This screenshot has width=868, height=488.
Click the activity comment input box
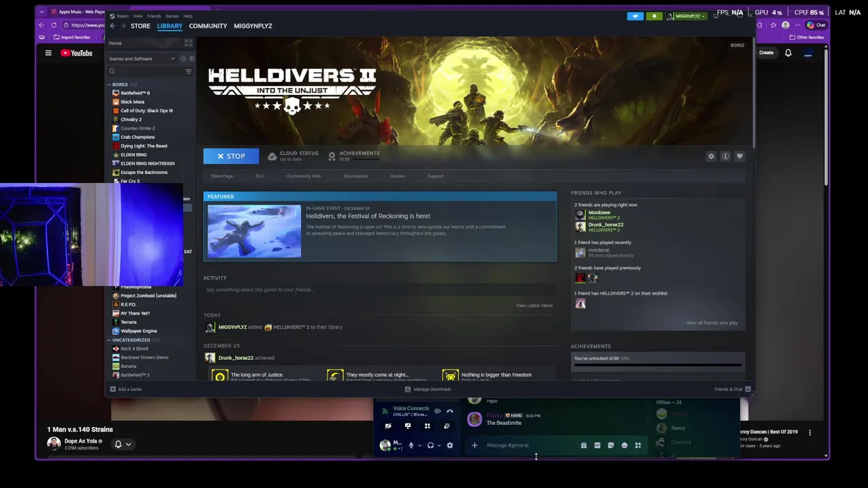(380, 290)
